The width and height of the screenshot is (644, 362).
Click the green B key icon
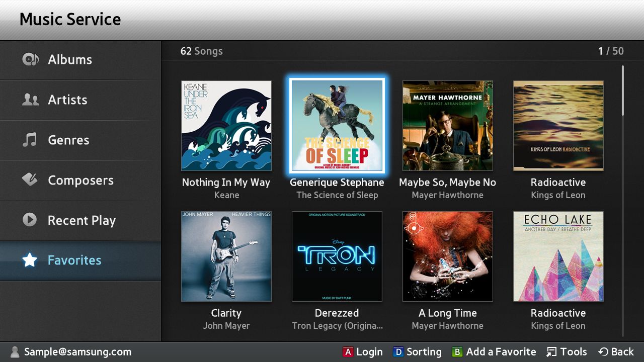pyautogui.click(x=457, y=352)
